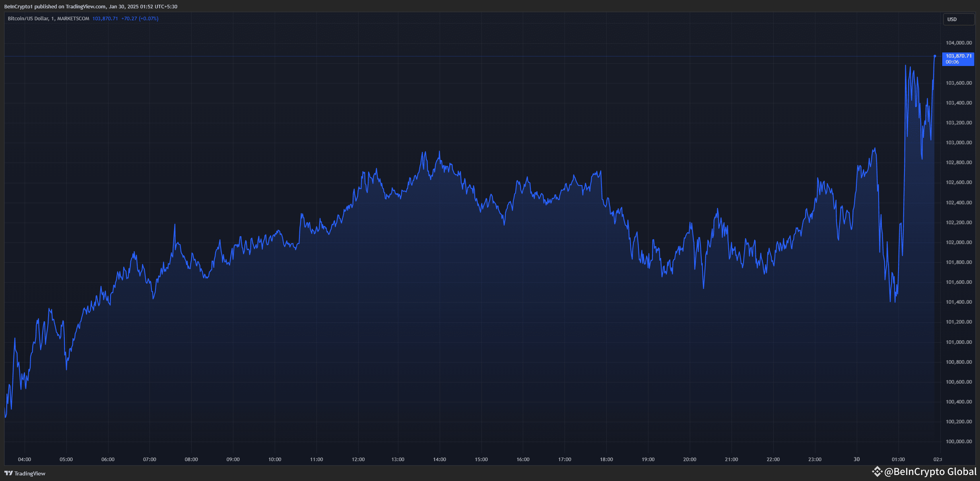Click the blue 103,870.71 price label
This screenshot has height=481, width=980.
(958, 56)
